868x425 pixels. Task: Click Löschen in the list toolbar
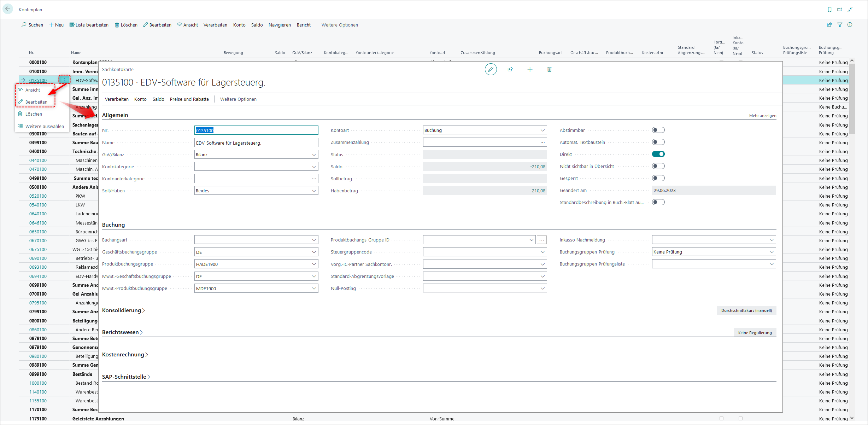pyautogui.click(x=126, y=25)
